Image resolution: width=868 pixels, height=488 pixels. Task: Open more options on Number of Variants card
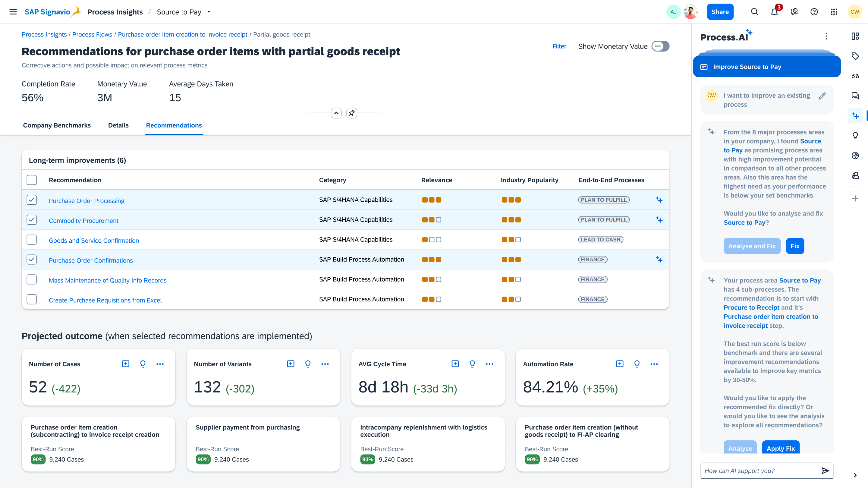click(x=325, y=364)
